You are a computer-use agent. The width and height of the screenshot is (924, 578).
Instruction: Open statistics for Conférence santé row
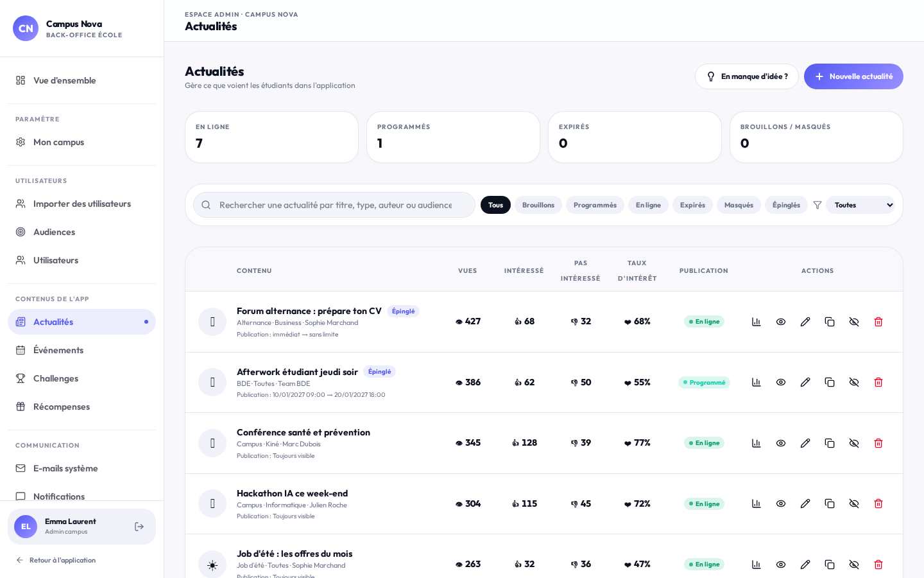[x=757, y=443]
